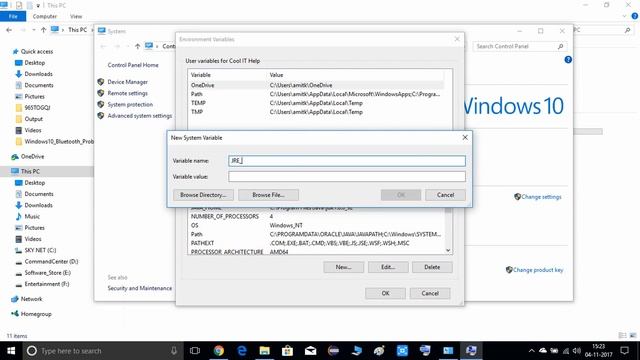Screen dimensions: 640x360
Task: Show hidden system tray icons
Action: 531,351
